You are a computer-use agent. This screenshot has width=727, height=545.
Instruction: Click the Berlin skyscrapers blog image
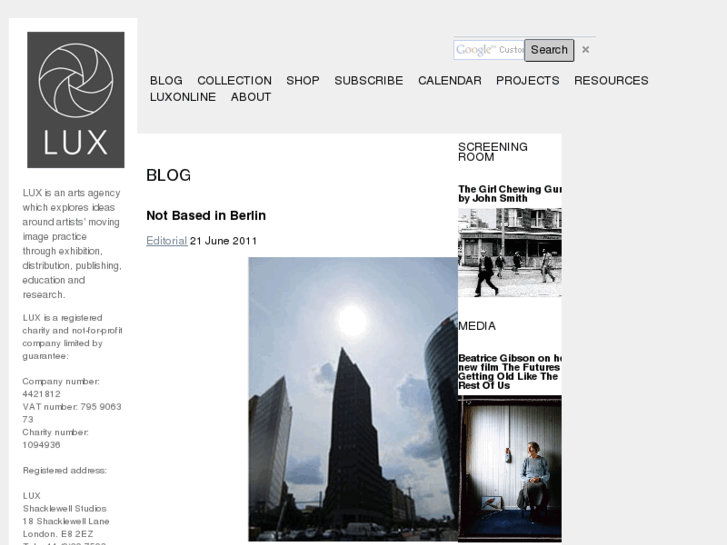(x=353, y=399)
